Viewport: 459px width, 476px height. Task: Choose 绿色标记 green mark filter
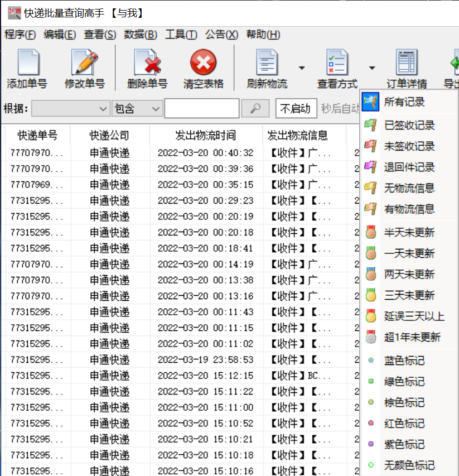coord(409,381)
